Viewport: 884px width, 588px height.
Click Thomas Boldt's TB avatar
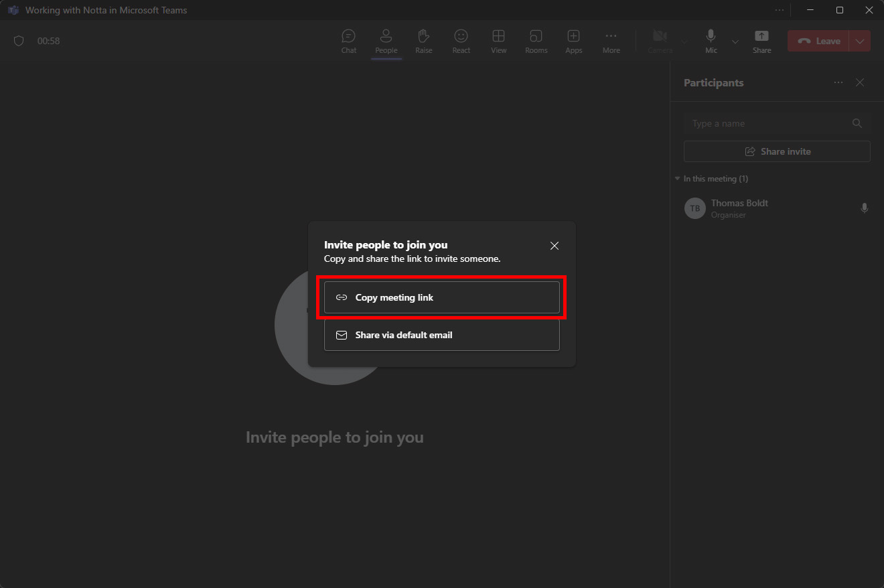point(695,208)
